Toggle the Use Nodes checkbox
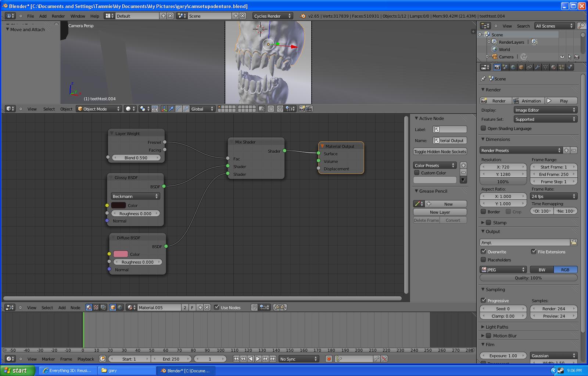Viewport: 588px width, 376px height. click(216, 307)
